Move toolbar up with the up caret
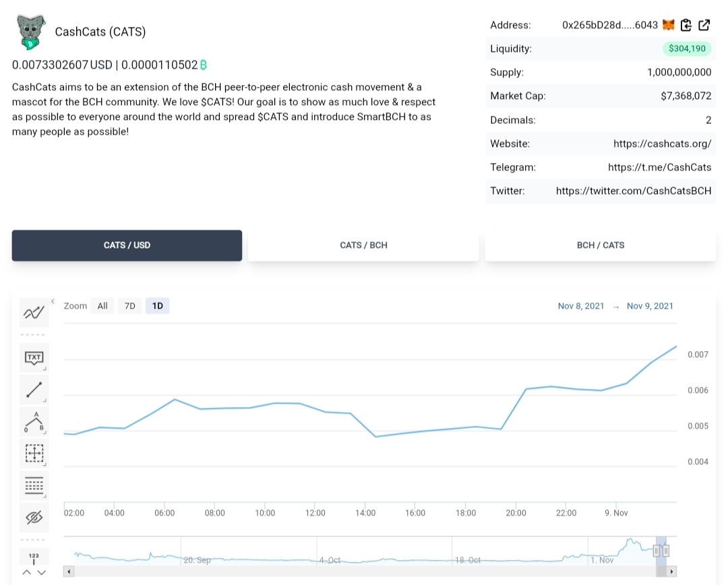The width and height of the screenshot is (728, 585). point(27,572)
